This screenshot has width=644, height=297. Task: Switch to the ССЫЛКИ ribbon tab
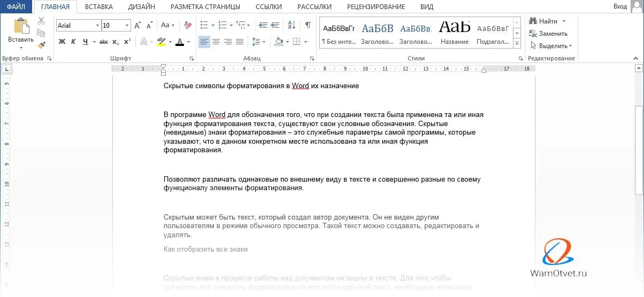click(267, 6)
